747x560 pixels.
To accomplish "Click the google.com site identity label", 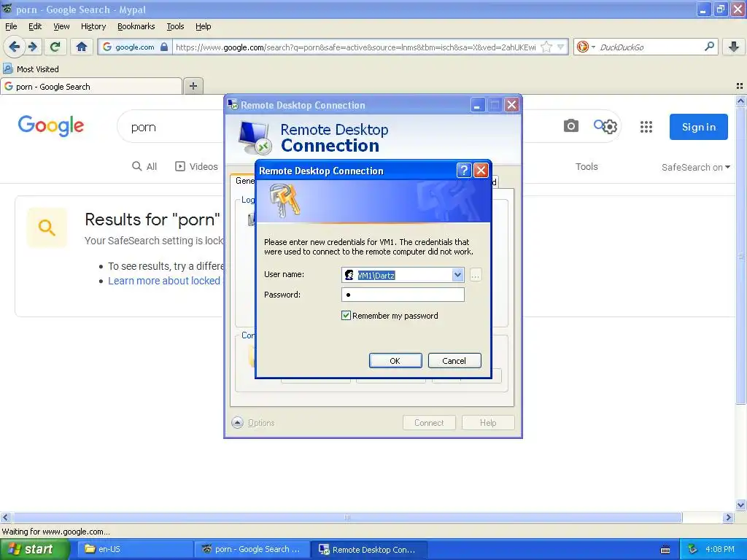I will coord(135,47).
